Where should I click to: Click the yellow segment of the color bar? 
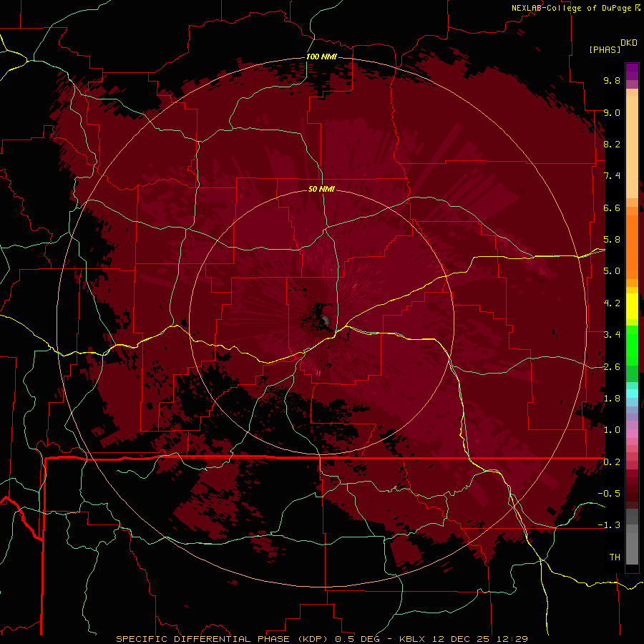click(x=632, y=306)
